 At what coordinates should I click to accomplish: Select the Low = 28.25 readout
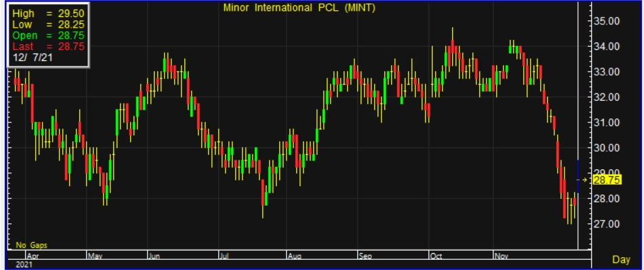tap(48, 25)
